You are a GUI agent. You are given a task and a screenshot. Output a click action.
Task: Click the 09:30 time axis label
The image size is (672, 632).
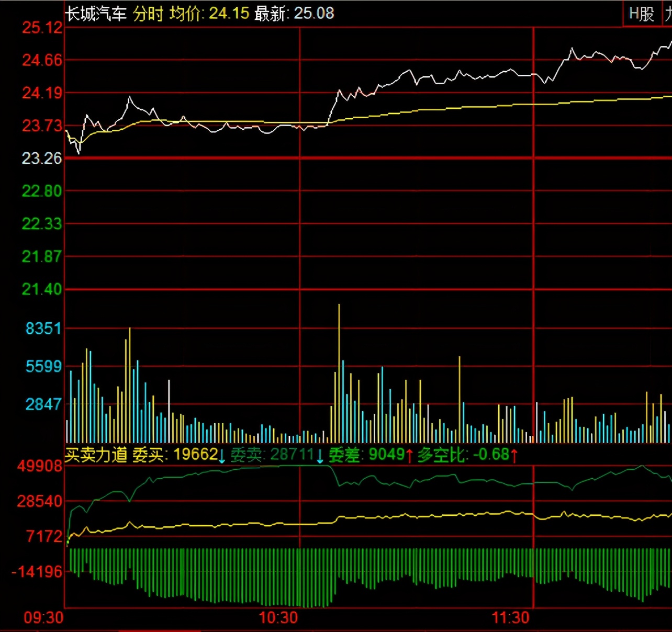[x=44, y=618]
